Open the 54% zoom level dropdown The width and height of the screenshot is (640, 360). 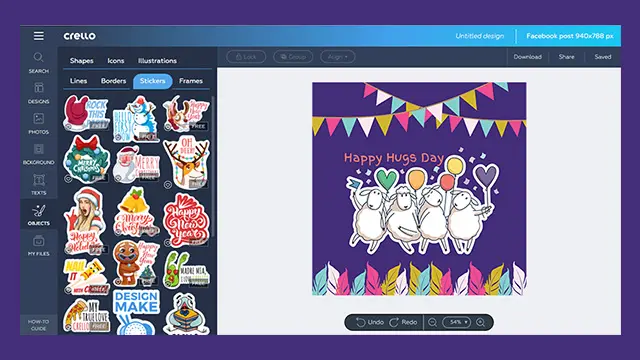[456, 322]
